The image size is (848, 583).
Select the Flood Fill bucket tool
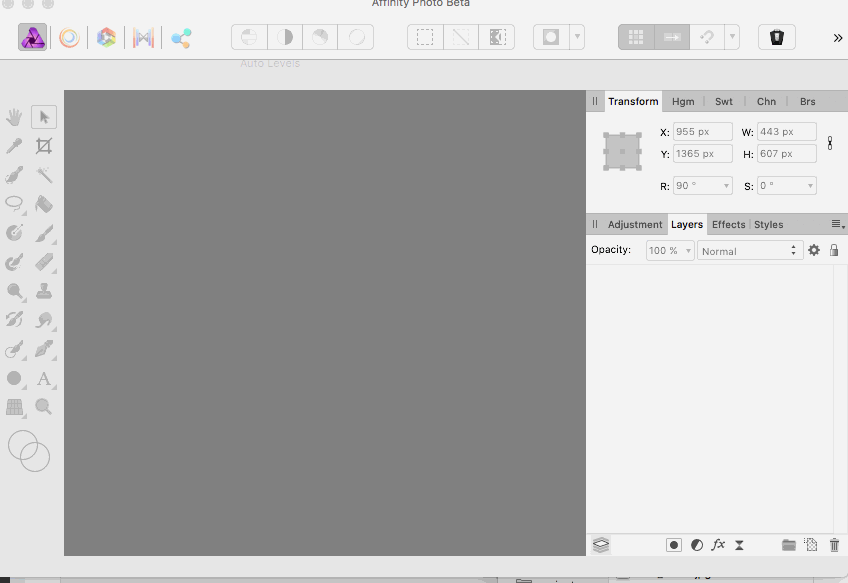pyautogui.click(x=44, y=204)
